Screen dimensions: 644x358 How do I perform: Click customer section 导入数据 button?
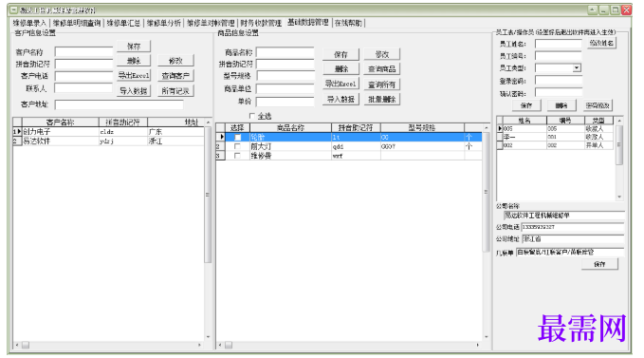[134, 91]
